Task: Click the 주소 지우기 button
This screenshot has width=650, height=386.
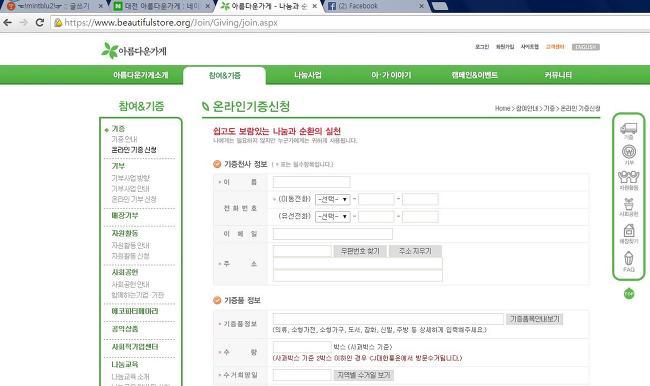Action: tap(415, 251)
